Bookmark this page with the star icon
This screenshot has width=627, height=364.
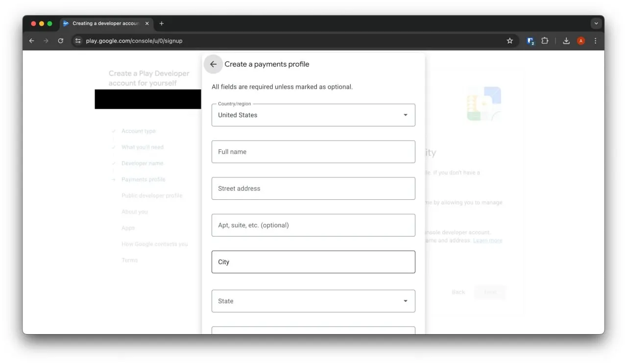click(x=509, y=41)
